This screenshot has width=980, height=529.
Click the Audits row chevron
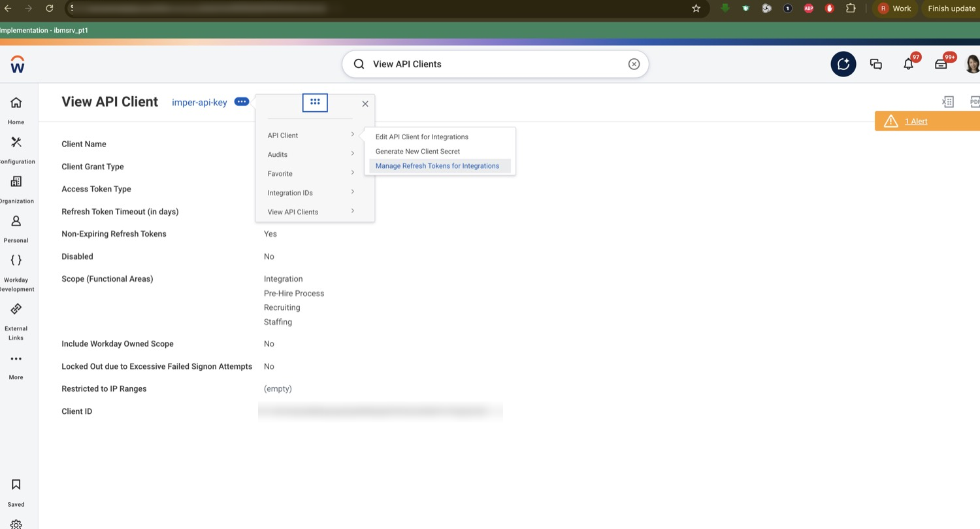click(353, 154)
